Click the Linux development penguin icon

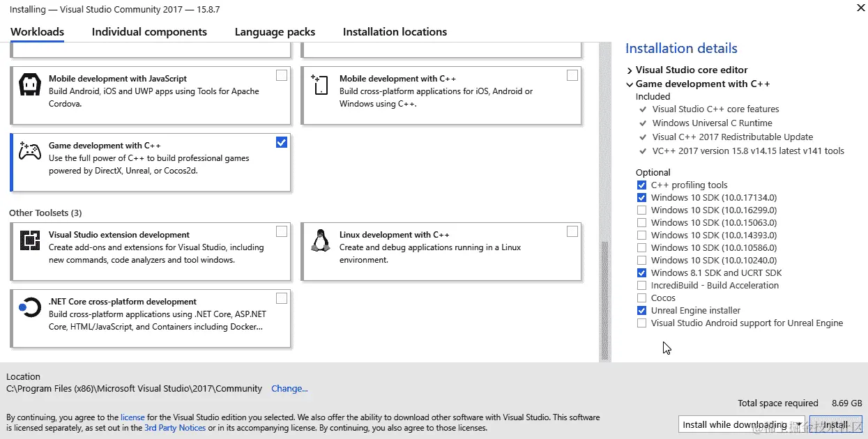[320, 240]
